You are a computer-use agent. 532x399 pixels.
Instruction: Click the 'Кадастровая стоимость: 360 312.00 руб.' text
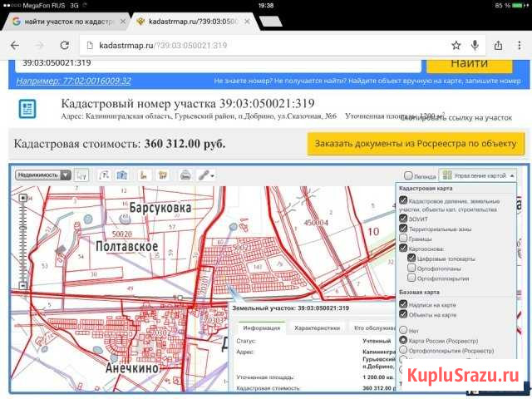tap(120, 144)
